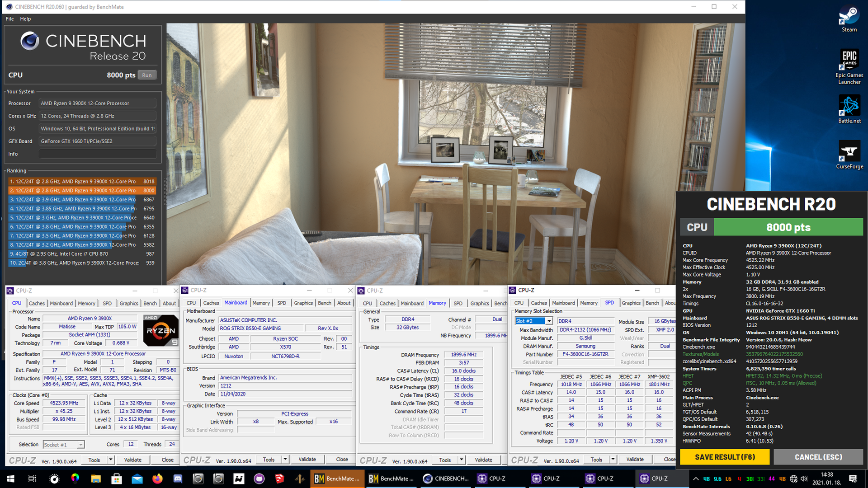
Task: Expand Tools dropdown arrow in CPU-Z Memory window
Action: 461,460
